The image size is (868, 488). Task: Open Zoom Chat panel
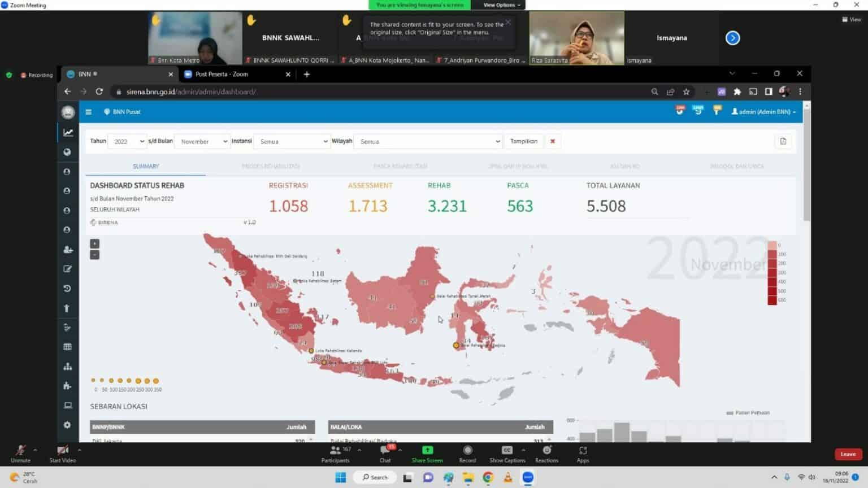pyautogui.click(x=385, y=454)
